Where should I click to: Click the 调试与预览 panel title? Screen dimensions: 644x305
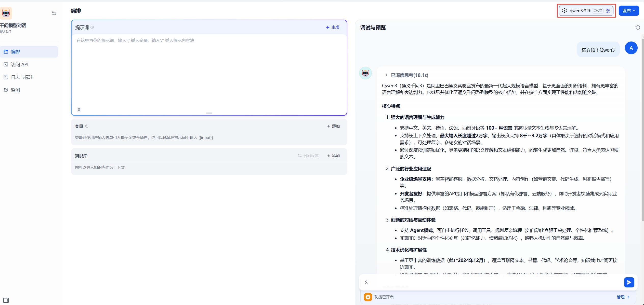[373, 27]
